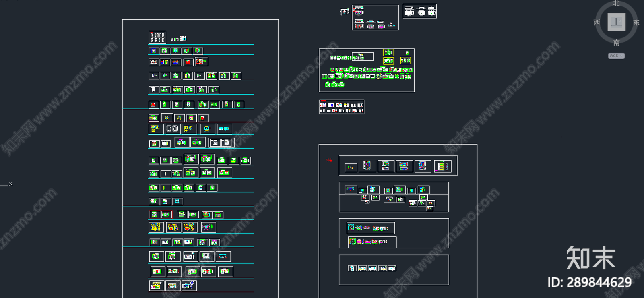Click the ViewCube top face 上
Viewport: 644px width, 298px height.
tap(616, 22)
